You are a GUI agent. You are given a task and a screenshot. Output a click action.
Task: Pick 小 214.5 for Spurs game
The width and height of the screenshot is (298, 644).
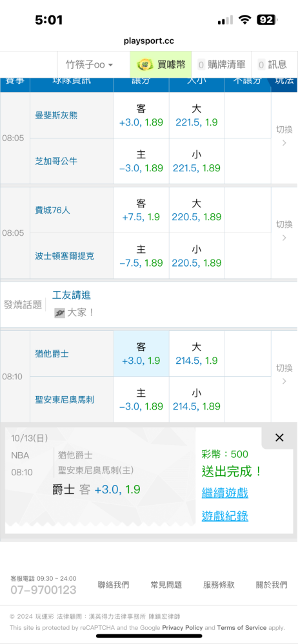(x=196, y=399)
